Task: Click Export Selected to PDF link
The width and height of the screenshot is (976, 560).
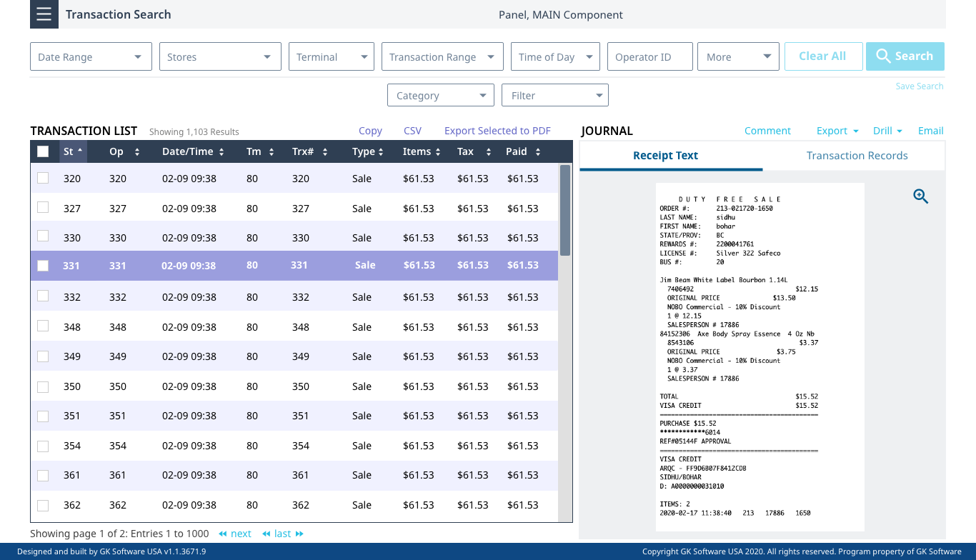Action: point(497,131)
